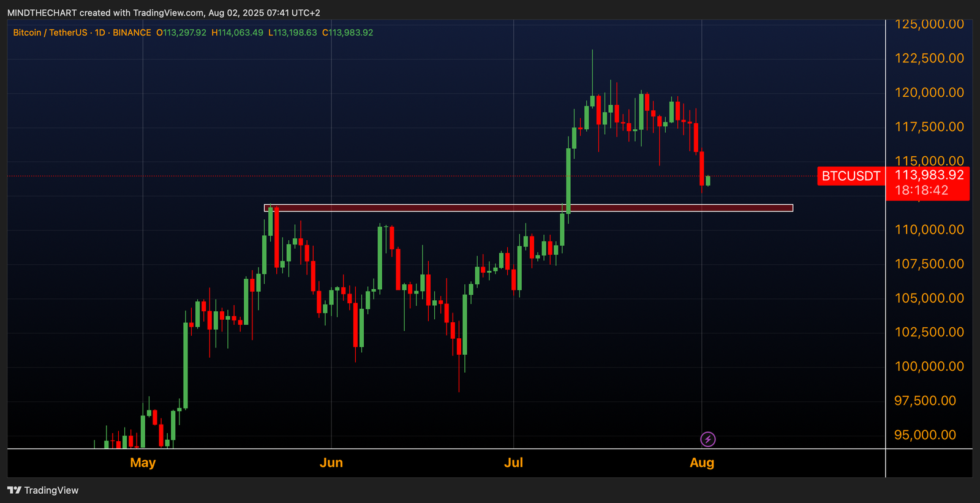Click the TradingView logo at bottom left
980x503 pixels.
43,490
